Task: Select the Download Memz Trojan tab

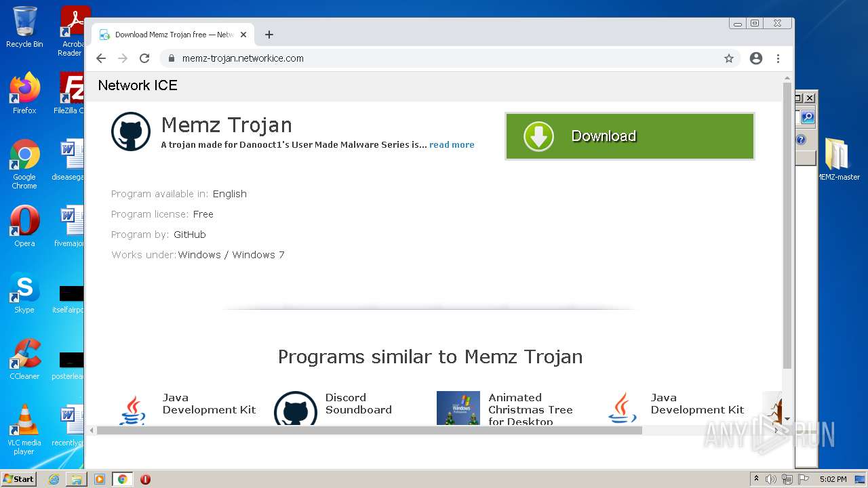Action: [174, 35]
